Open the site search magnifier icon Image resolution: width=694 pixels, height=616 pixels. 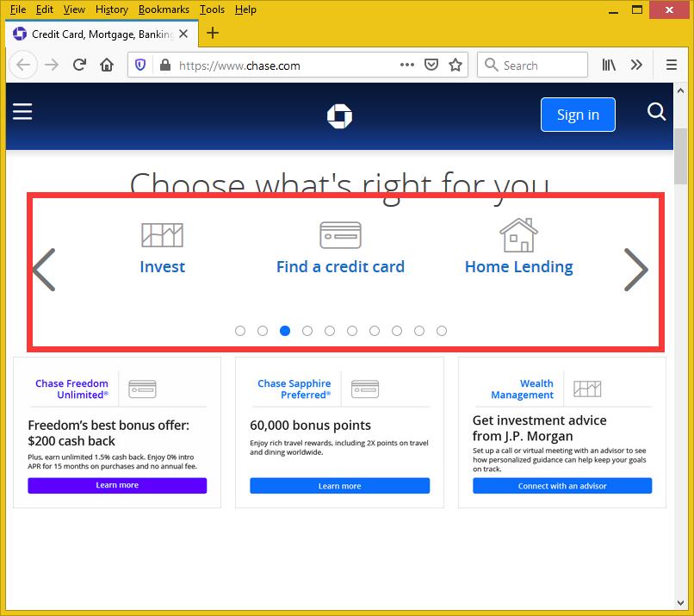(656, 113)
